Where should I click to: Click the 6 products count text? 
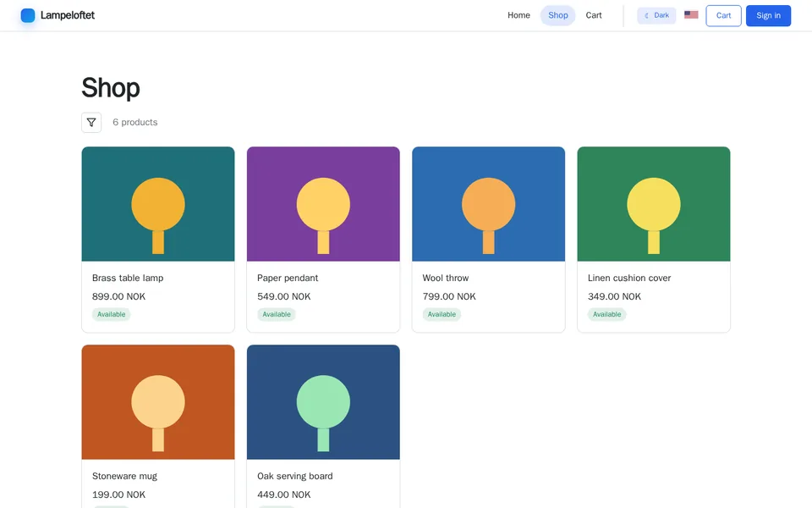[135, 122]
